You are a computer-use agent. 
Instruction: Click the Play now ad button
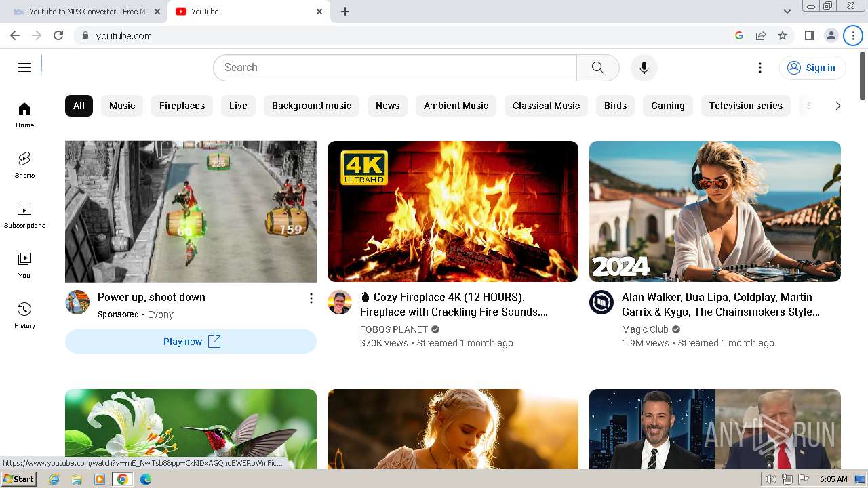[x=191, y=342]
